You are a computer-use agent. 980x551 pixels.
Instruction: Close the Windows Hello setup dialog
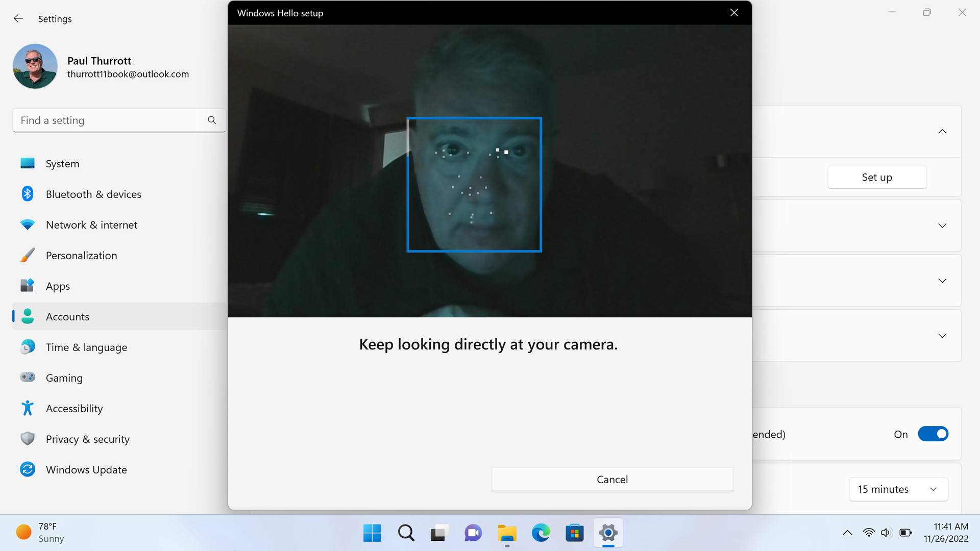[734, 13]
